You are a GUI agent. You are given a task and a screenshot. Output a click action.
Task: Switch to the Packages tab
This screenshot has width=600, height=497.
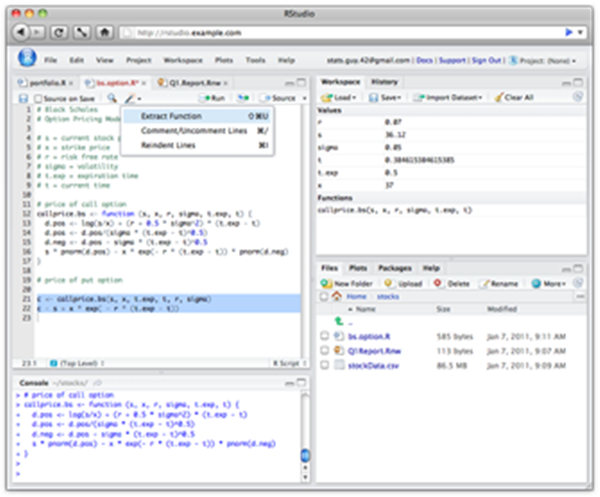(x=395, y=268)
